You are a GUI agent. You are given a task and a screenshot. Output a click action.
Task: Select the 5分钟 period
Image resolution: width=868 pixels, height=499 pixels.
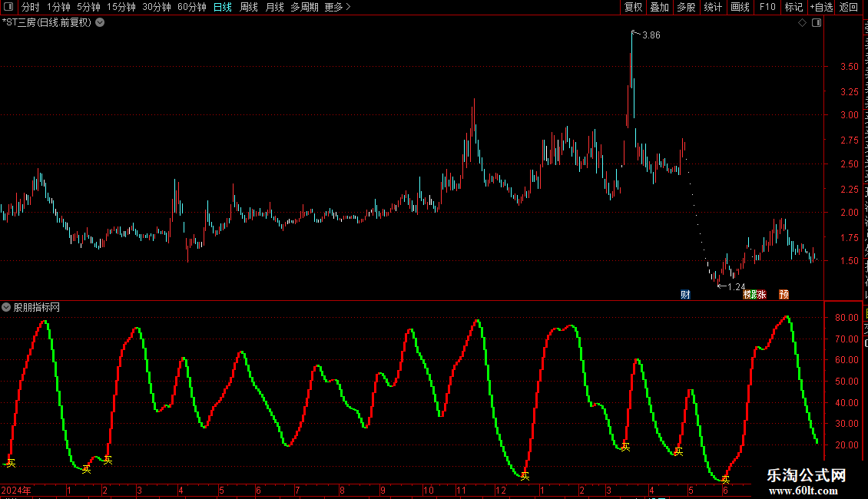(88, 7)
